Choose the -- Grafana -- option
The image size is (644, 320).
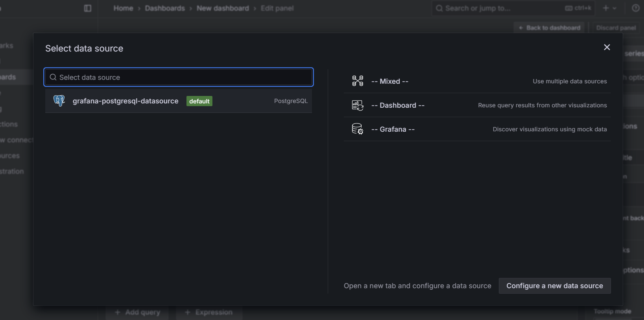click(477, 129)
